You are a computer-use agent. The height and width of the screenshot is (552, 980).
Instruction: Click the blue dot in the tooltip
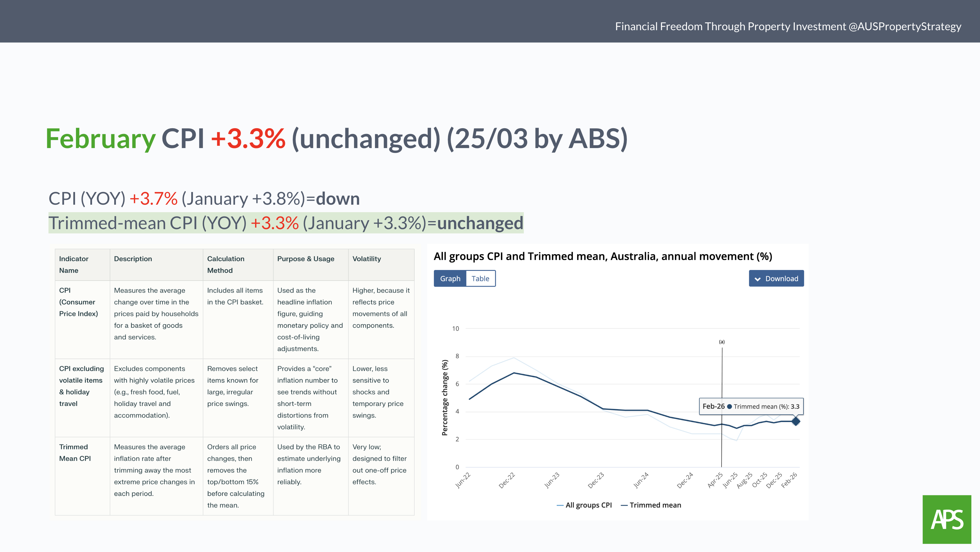pos(729,407)
